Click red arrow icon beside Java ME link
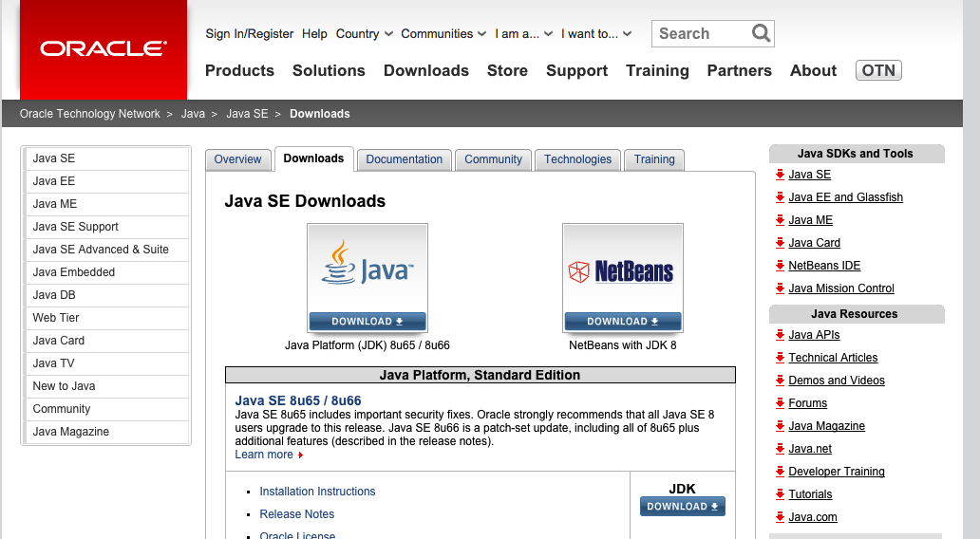This screenshot has width=980, height=539. click(x=780, y=220)
